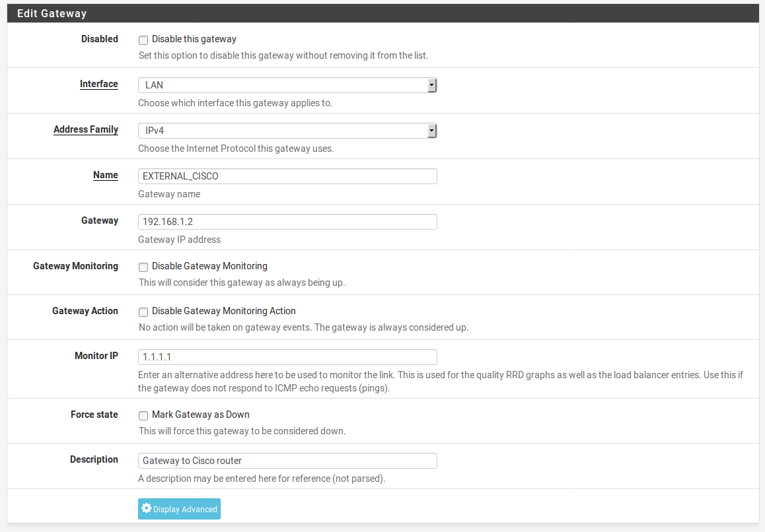
Task: Click the underlined Interface label
Action: click(99, 84)
